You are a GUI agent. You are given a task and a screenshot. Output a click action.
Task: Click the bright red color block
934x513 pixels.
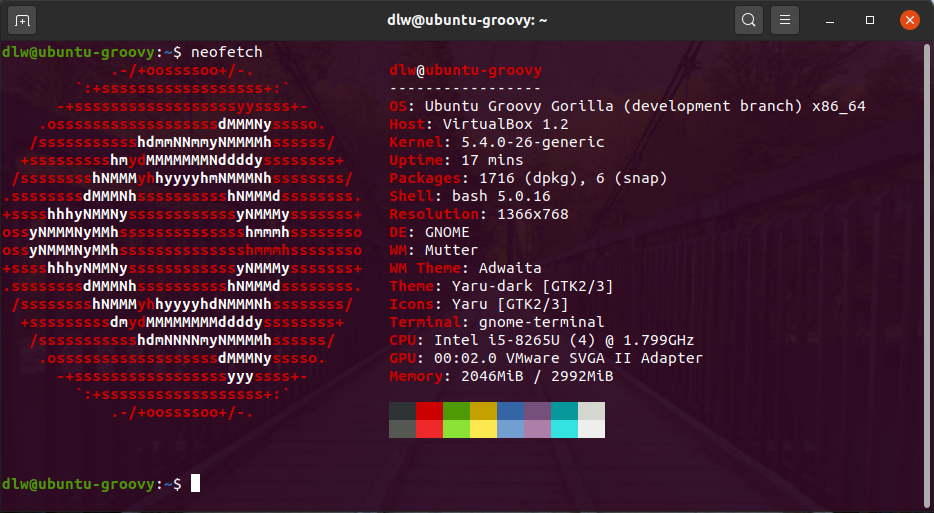coord(429,429)
